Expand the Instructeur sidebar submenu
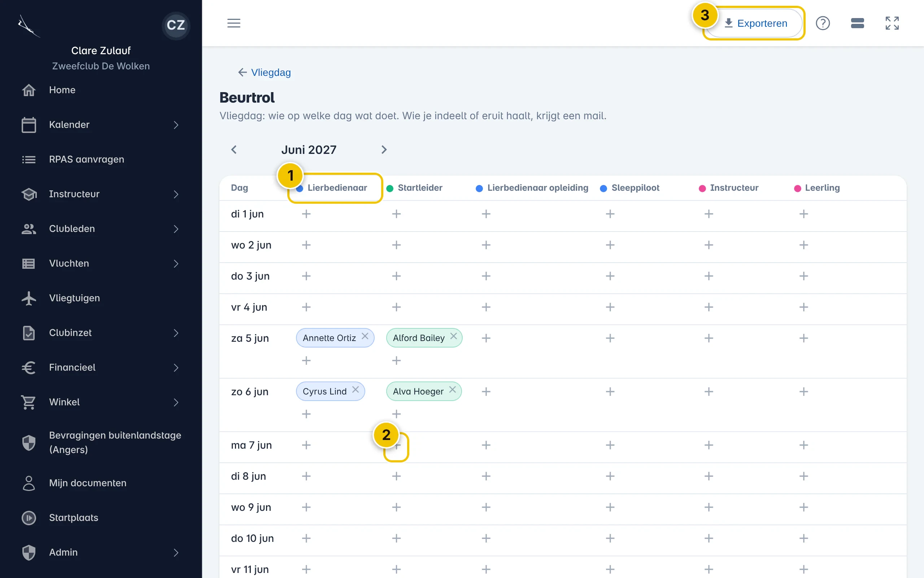This screenshot has width=924, height=578. click(176, 194)
